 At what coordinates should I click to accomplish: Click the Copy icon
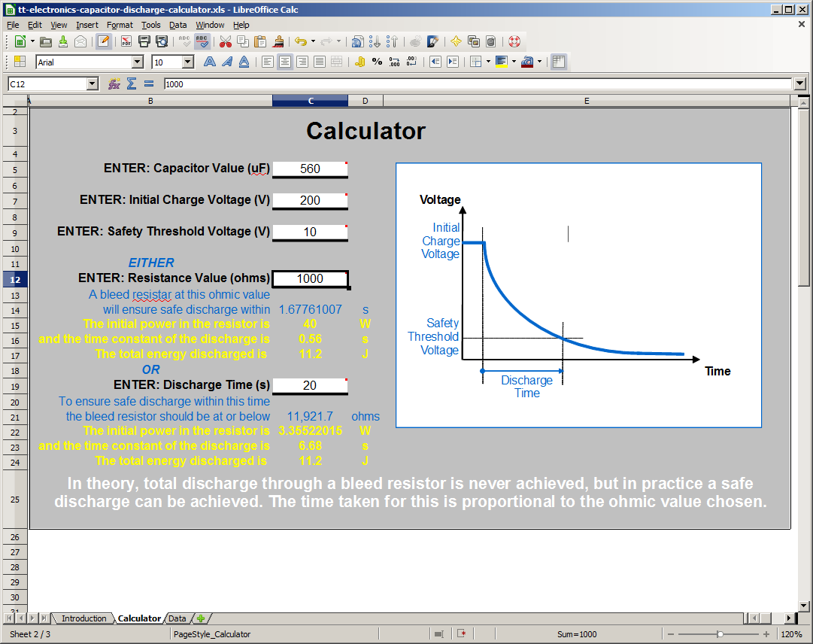pos(243,41)
